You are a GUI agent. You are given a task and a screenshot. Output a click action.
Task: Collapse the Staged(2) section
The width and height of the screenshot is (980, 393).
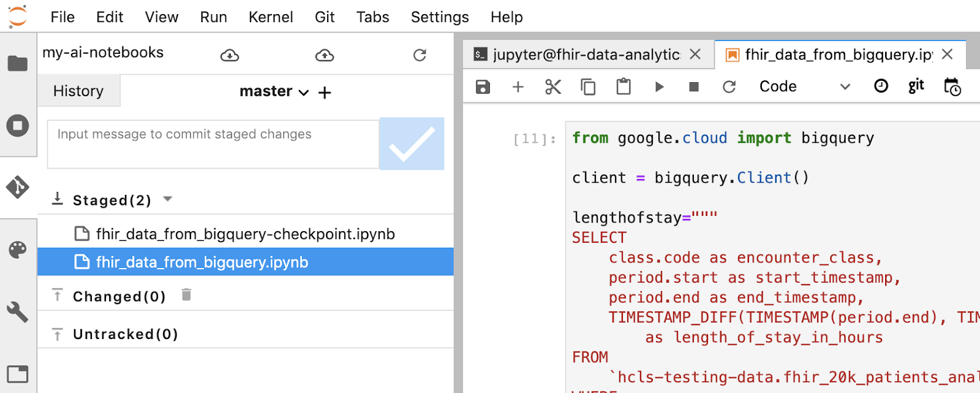coord(168,199)
